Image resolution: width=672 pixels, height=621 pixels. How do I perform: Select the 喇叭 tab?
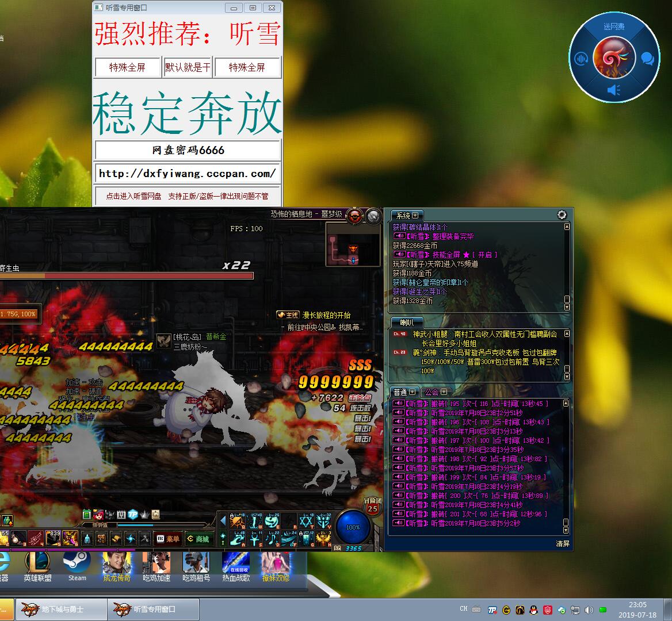(x=407, y=323)
